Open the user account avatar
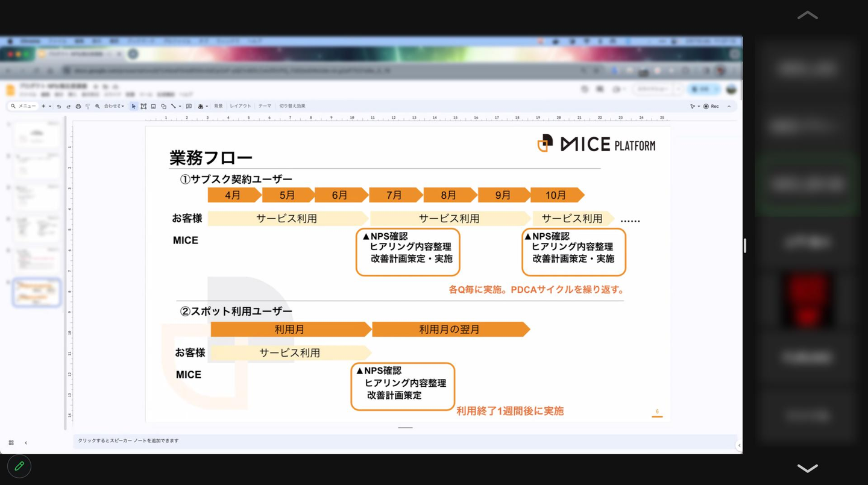The width and height of the screenshot is (868, 485). pos(731,89)
